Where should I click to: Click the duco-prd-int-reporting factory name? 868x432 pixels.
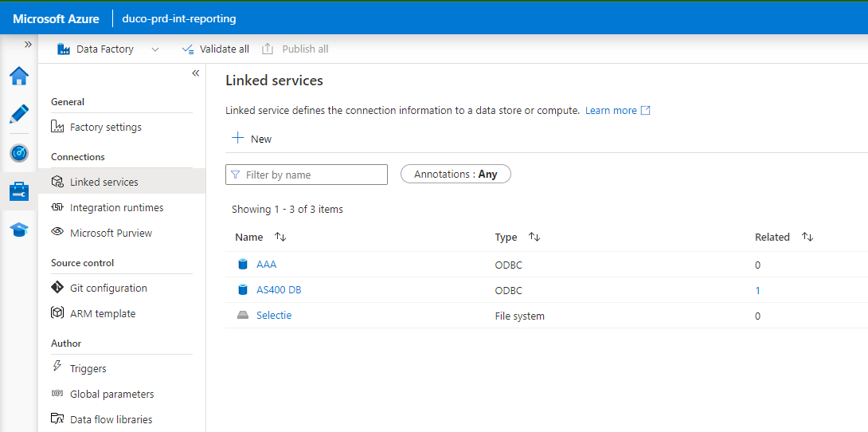click(179, 19)
